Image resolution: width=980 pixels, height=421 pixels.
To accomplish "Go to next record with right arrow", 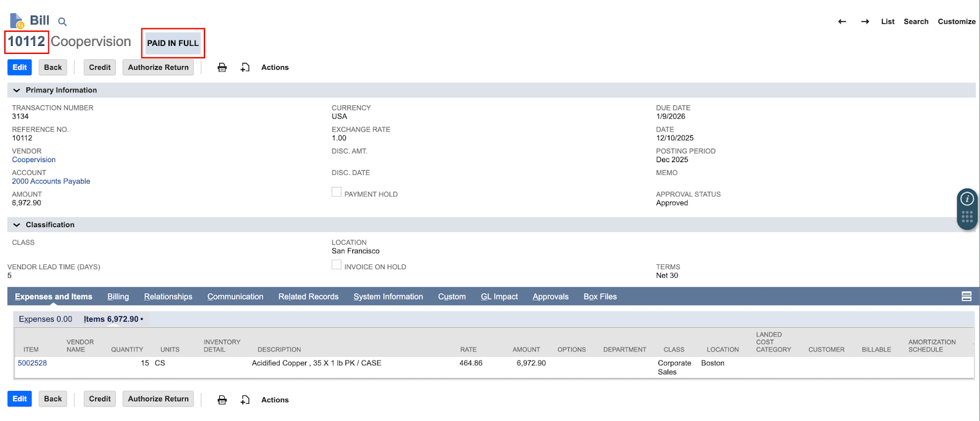I will click(x=865, y=21).
